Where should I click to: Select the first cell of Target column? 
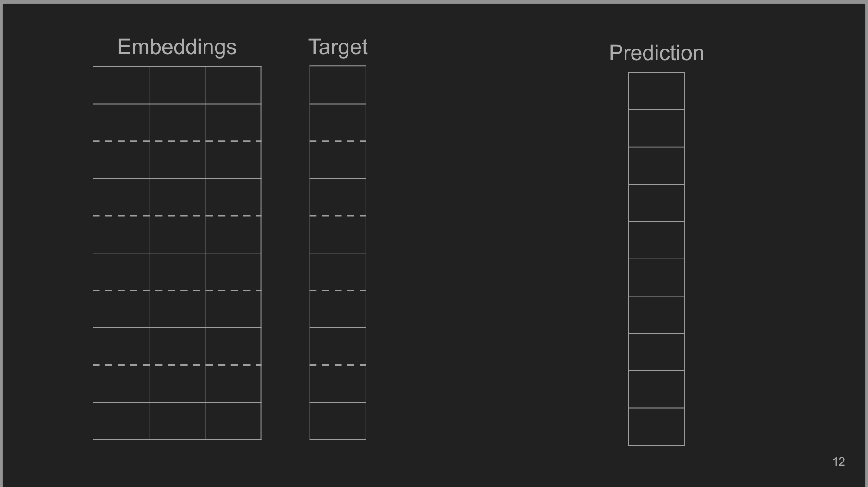coord(338,85)
